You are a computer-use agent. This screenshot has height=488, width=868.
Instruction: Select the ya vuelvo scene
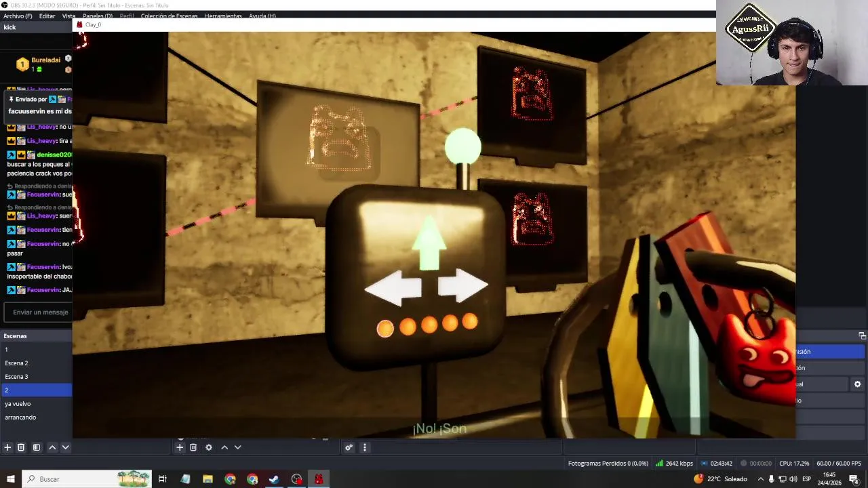(36, 404)
